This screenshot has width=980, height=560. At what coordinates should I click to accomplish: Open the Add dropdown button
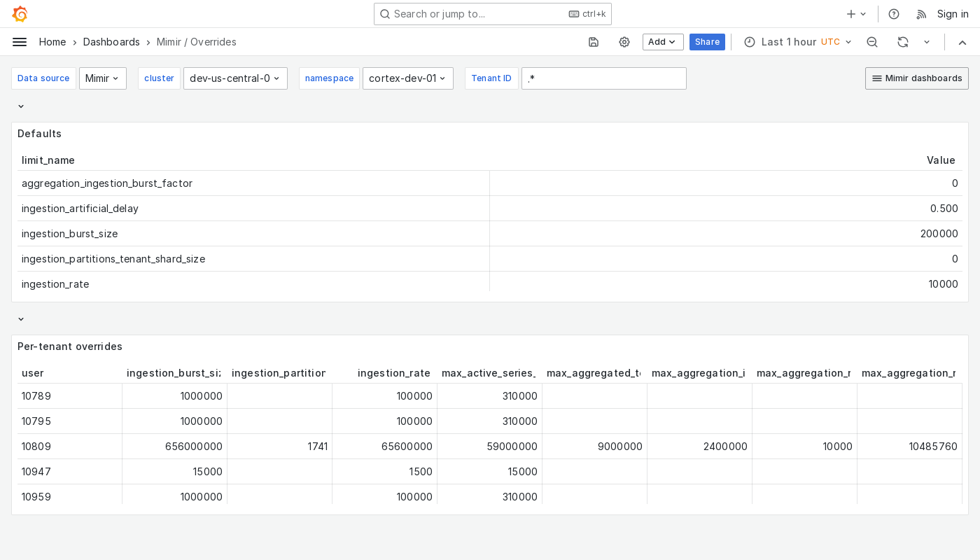[663, 42]
